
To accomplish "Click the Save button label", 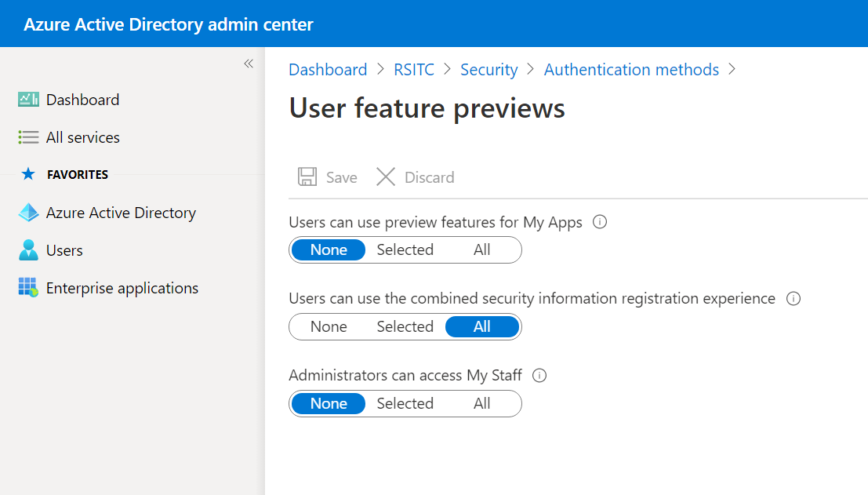I will (342, 177).
